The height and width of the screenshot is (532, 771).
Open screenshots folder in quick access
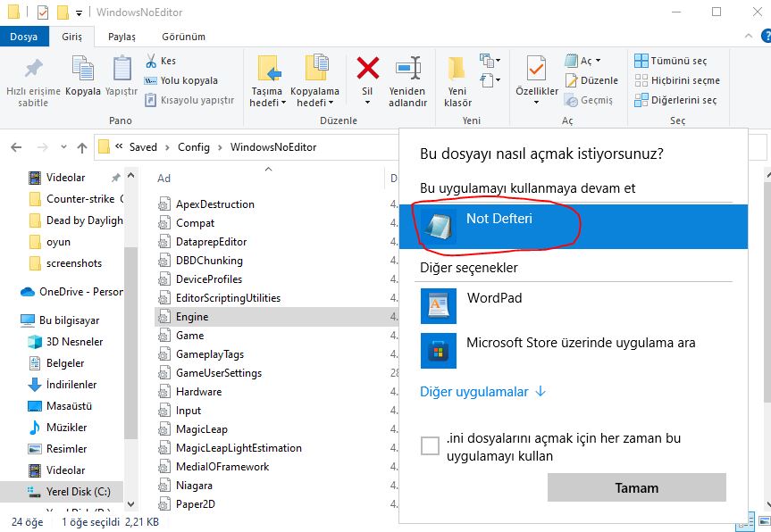[x=65, y=263]
